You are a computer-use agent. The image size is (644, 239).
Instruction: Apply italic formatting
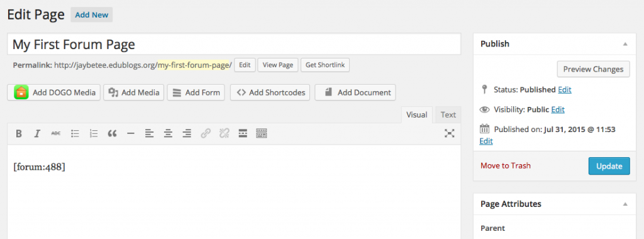37,133
